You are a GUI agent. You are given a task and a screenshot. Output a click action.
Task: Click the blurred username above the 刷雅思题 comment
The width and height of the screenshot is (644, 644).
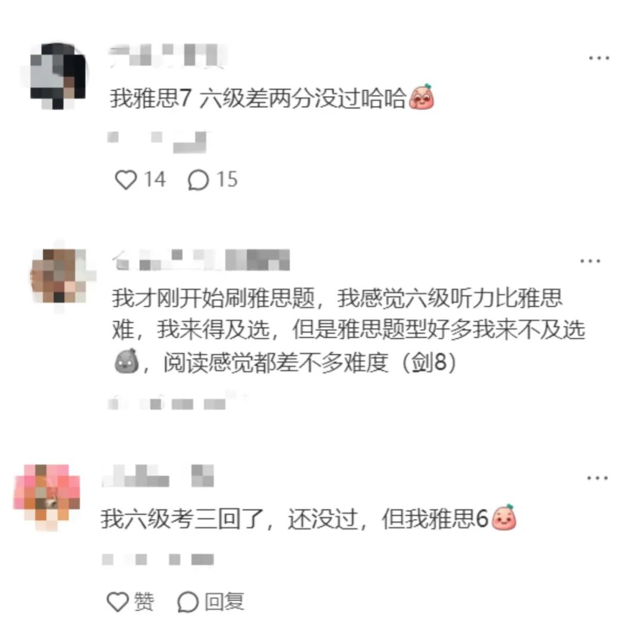(202, 260)
